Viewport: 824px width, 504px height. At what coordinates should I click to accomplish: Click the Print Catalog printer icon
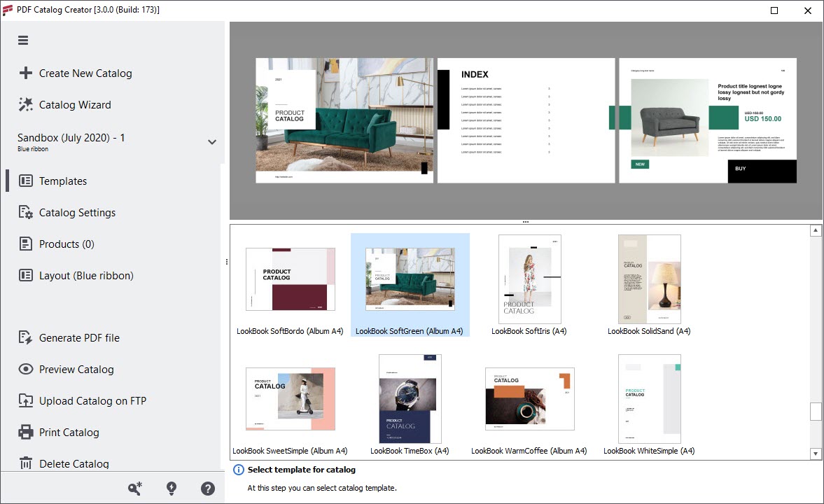point(26,433)
